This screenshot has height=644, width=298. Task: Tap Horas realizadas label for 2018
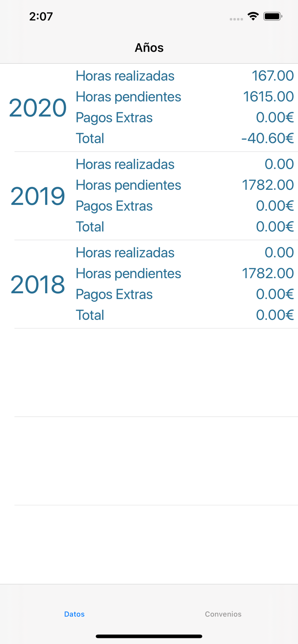point(125,253)
